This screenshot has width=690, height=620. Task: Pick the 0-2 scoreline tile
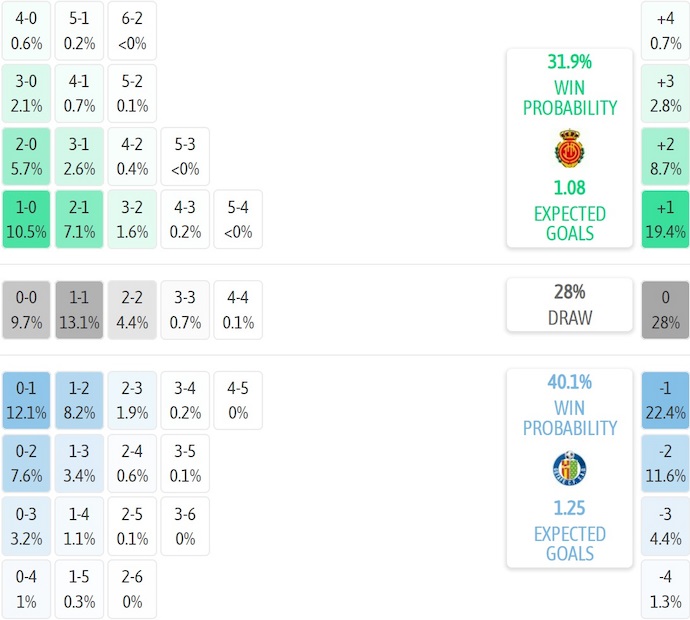[26, 463]
